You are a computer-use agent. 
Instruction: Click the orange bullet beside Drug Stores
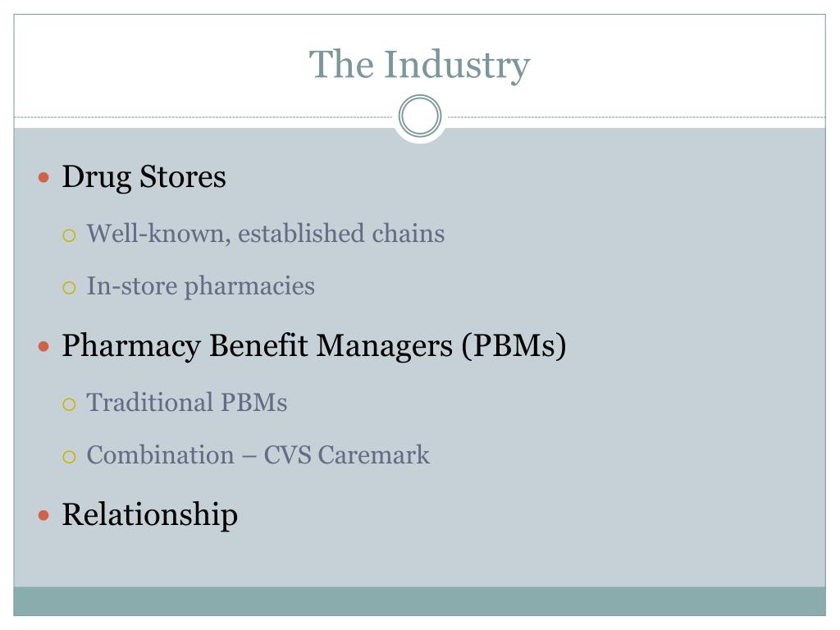[44, 177]
